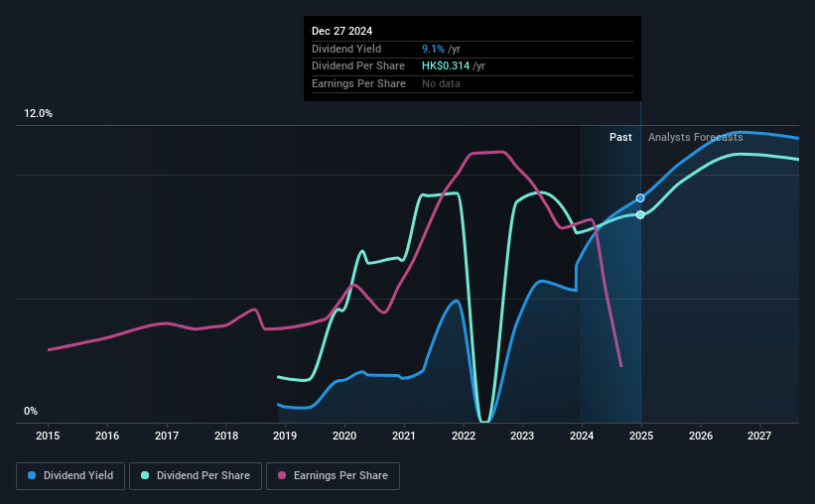The width and height of the screenshot is (815, 504).
Task: Toggle the Dividend Per Share legend button
Action: pyautogui.click(x=196, y=476)
